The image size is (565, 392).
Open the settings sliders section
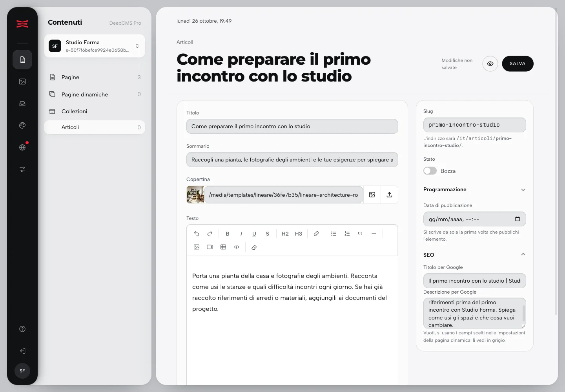[22, 169]
